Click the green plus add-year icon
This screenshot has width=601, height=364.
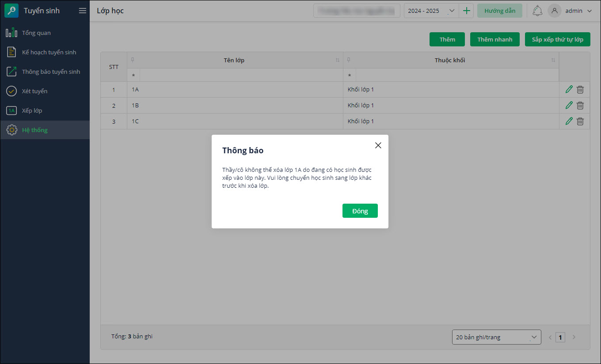[466, 11]
